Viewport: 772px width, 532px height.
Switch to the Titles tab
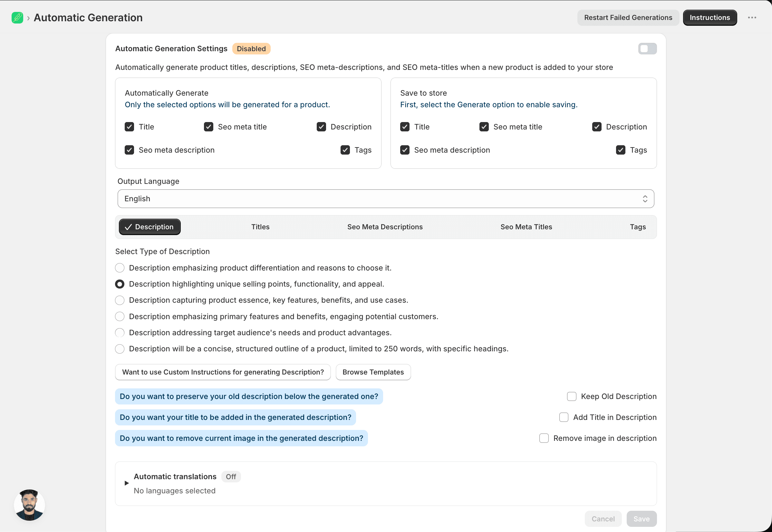click(x=260, y=227)
